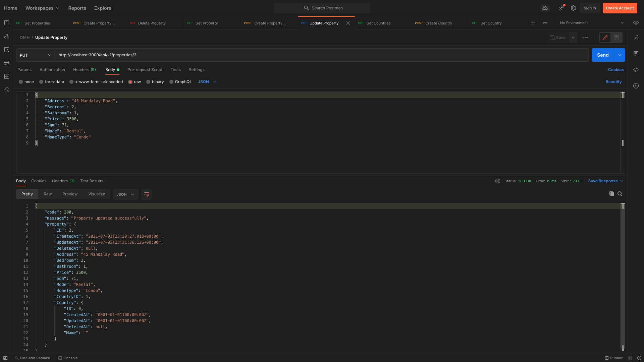Switch body type to GraphQL
644x362 pixels.
(x=180, y=81)
